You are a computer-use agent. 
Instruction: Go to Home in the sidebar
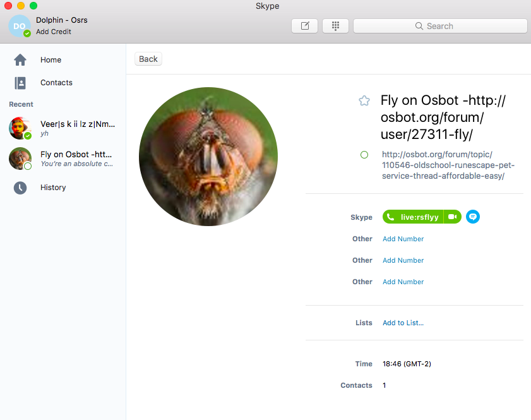pos(51,60)
